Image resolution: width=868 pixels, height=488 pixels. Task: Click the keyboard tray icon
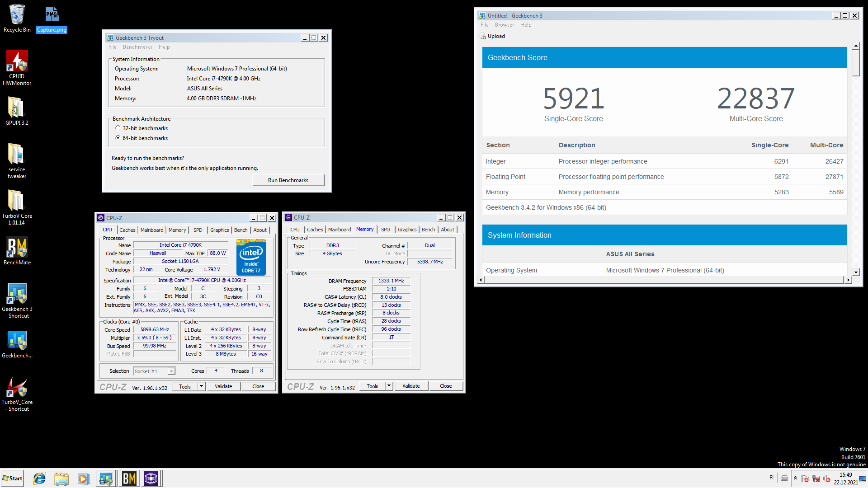[784, 478]
